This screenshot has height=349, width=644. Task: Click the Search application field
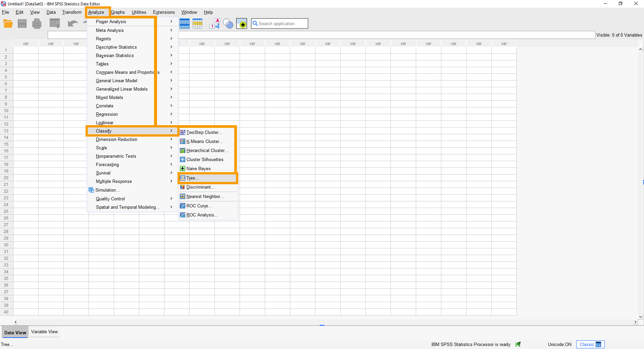pos(280,23)
